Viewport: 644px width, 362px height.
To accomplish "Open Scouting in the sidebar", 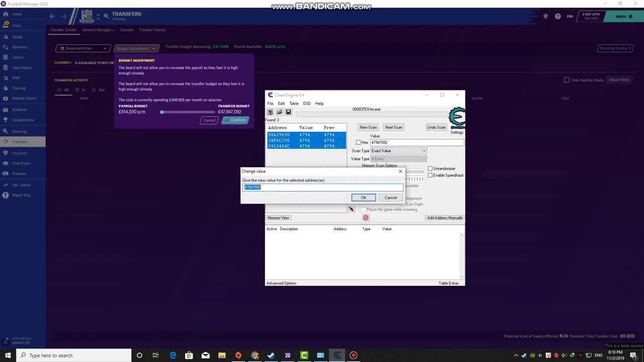I will coord(19,131).
